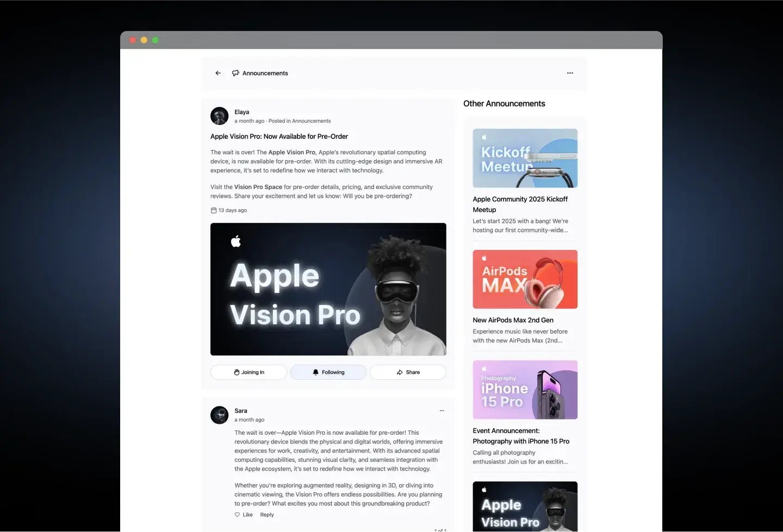This screenshot has height=532, width=783.
Task: Open Elaya's profile avatar
Action: [219, 116]
